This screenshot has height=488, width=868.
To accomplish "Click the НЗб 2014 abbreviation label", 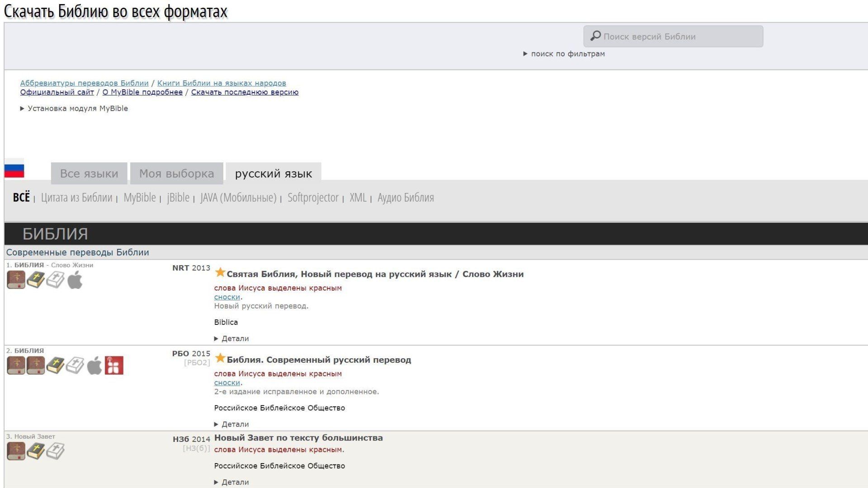I will [192, 439].
